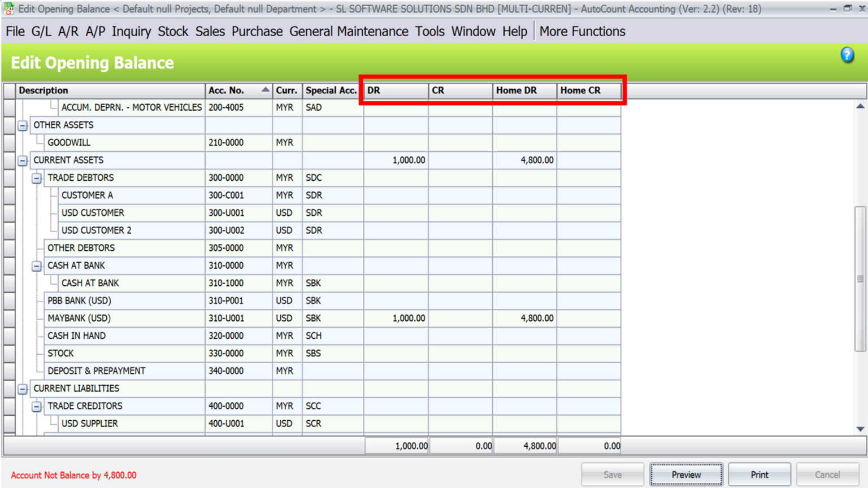Click the scroll up arrow of the grid

860,106
